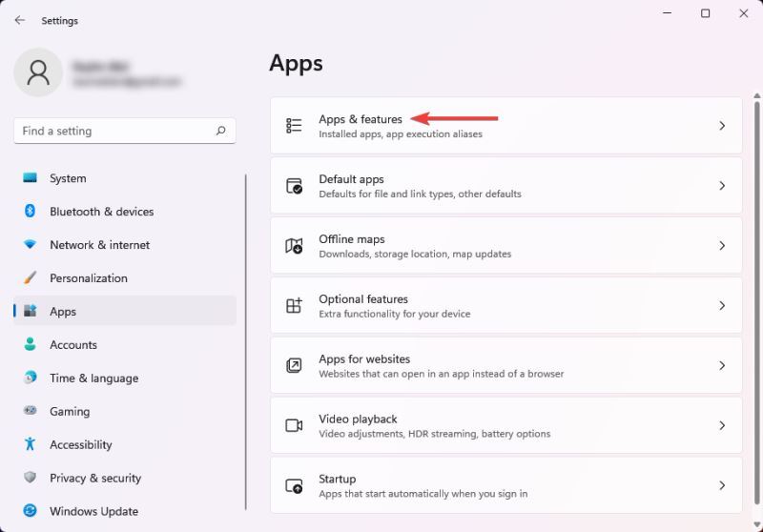
Task: Go to Apps for websites
Action: pos(505,365)
